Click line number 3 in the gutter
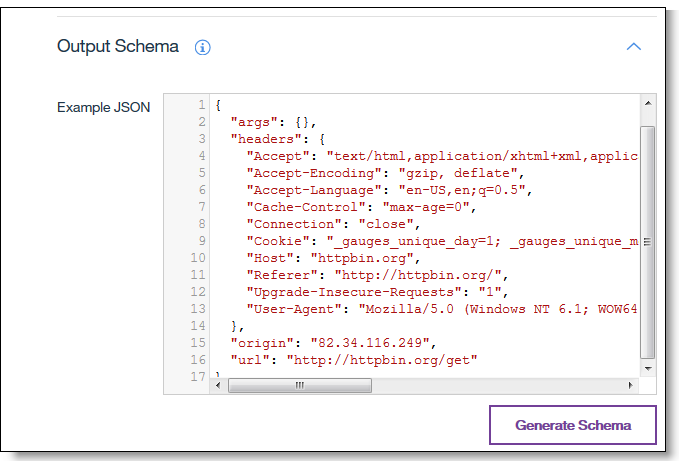This screenshot has height=462, width=679. (201, 139)
